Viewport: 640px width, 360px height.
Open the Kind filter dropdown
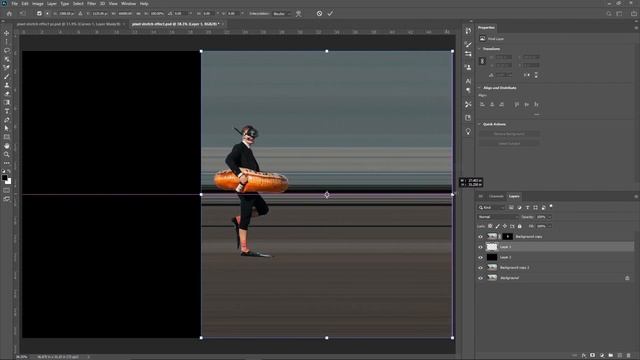click(x=492, y=208)
